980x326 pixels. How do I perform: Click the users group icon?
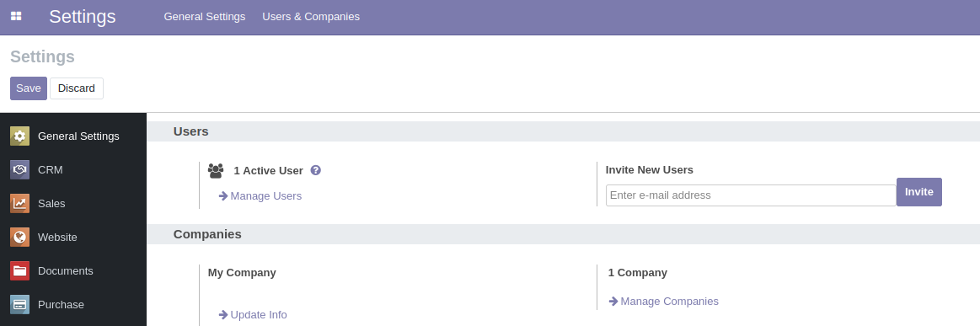click(216, 170)
